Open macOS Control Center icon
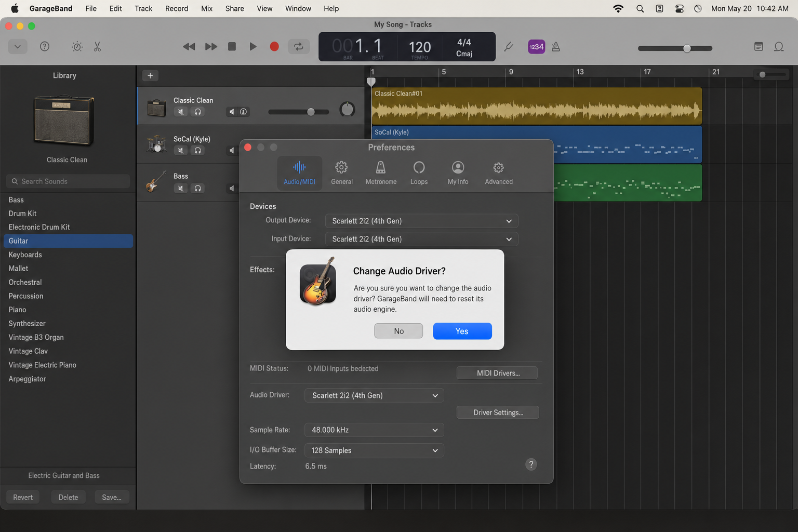Screen dimensions: 798x532 tap(679, 8)
